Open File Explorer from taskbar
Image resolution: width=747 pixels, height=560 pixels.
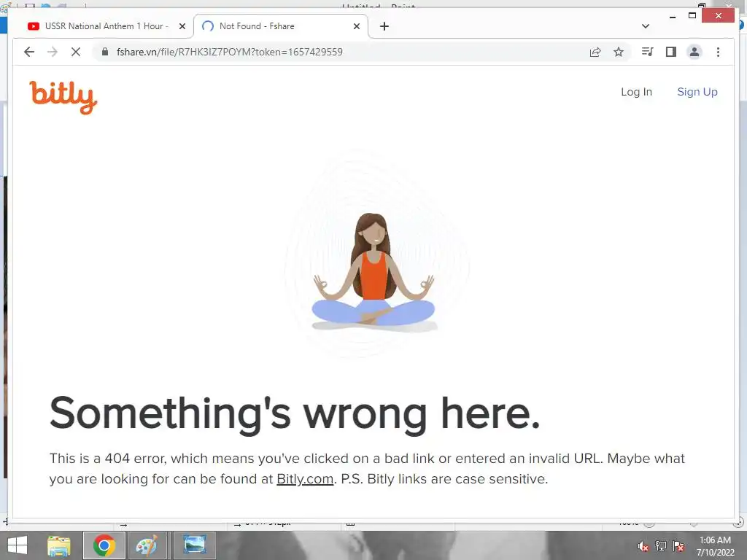(59, 545)
